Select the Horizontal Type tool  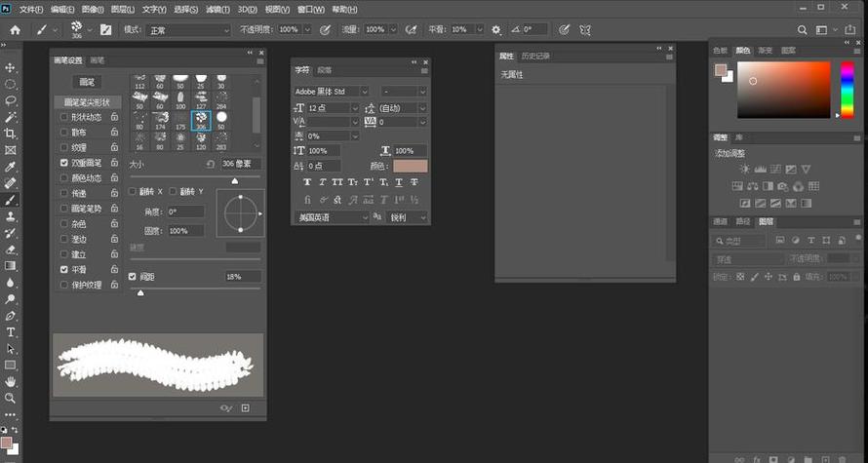pyautogui.click(x=10, y=332)
